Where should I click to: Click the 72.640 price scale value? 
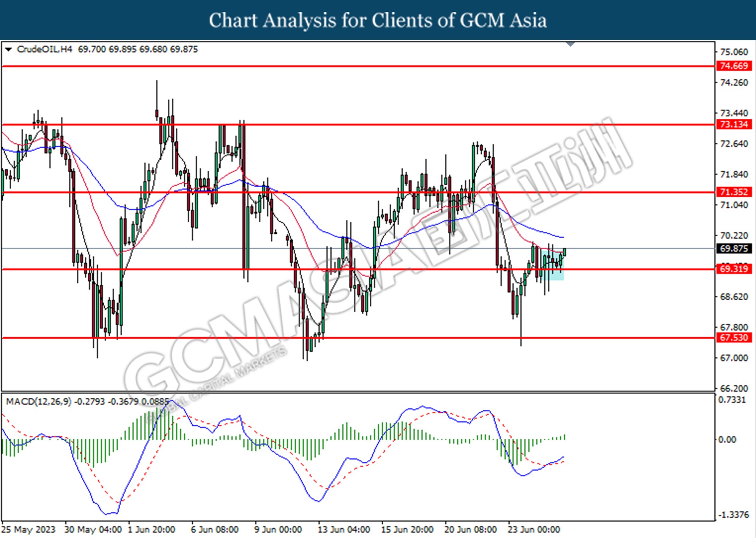point(734,144)
